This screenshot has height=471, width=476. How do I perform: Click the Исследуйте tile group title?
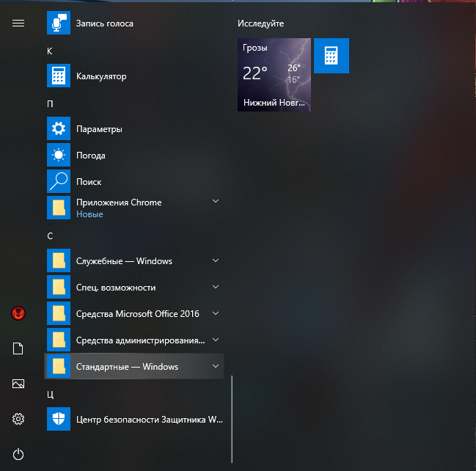pyautogui.click(x=261, y=23)
